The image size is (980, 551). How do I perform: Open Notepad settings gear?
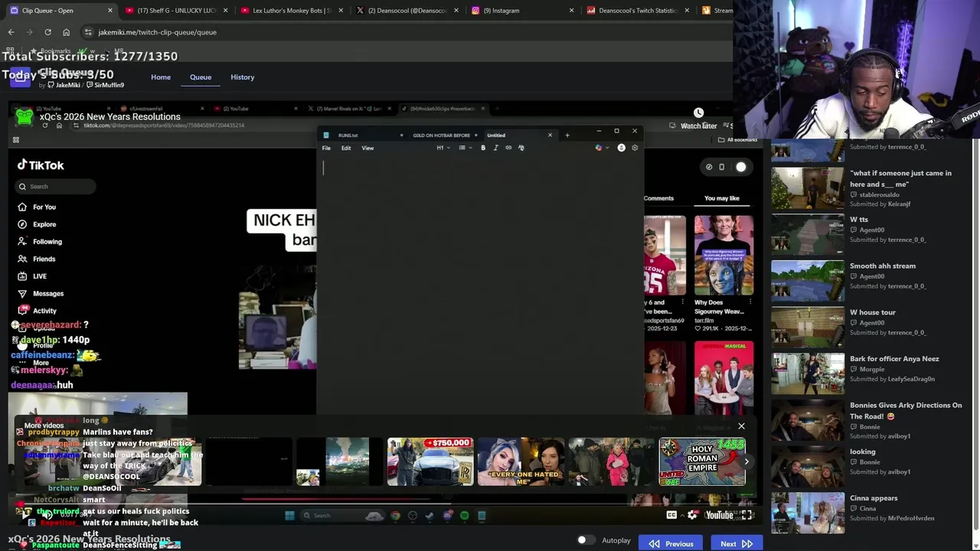pos(635,148)
